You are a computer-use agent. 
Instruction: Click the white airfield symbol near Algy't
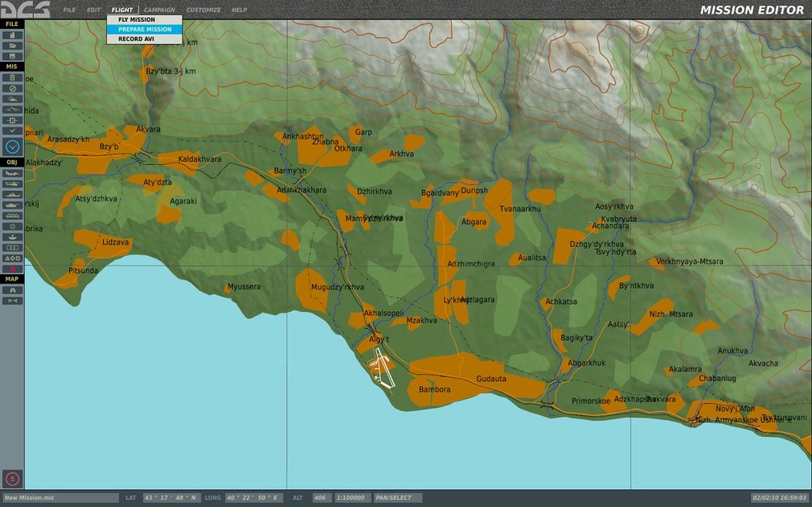tap(382, 367)
